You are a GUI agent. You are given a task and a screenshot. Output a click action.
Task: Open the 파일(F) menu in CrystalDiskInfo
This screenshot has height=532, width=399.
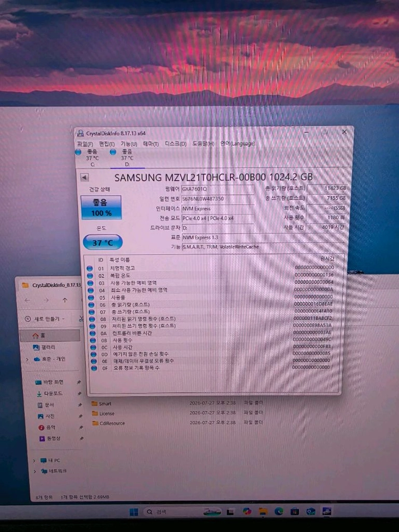[85, 144]
